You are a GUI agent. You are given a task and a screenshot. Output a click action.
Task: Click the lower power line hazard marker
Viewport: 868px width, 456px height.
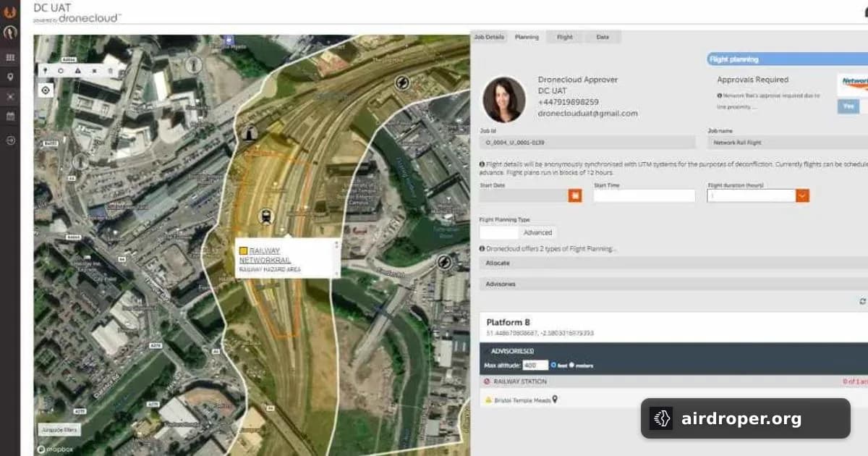pos(443,261)
